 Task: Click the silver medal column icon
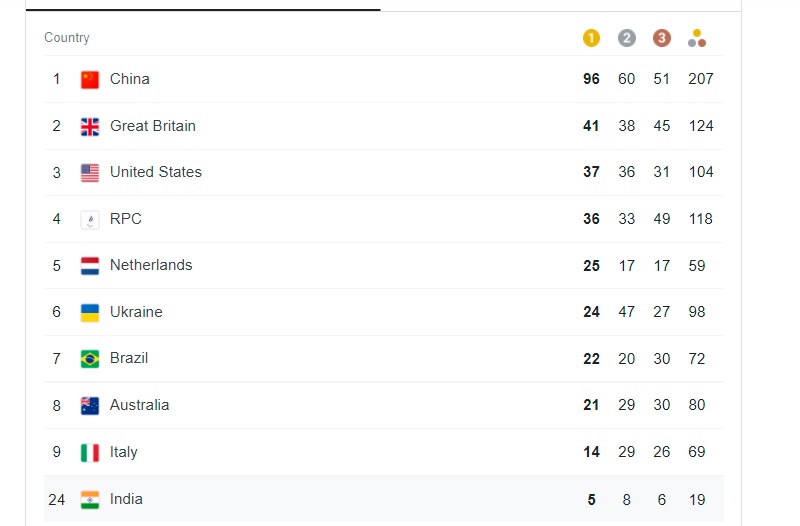coord(627,38)
